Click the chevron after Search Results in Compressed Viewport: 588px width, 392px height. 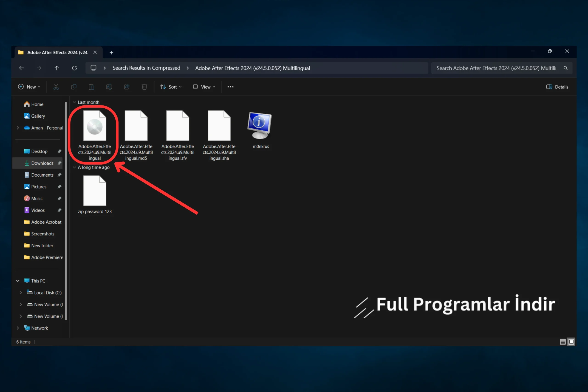(188, 68)
